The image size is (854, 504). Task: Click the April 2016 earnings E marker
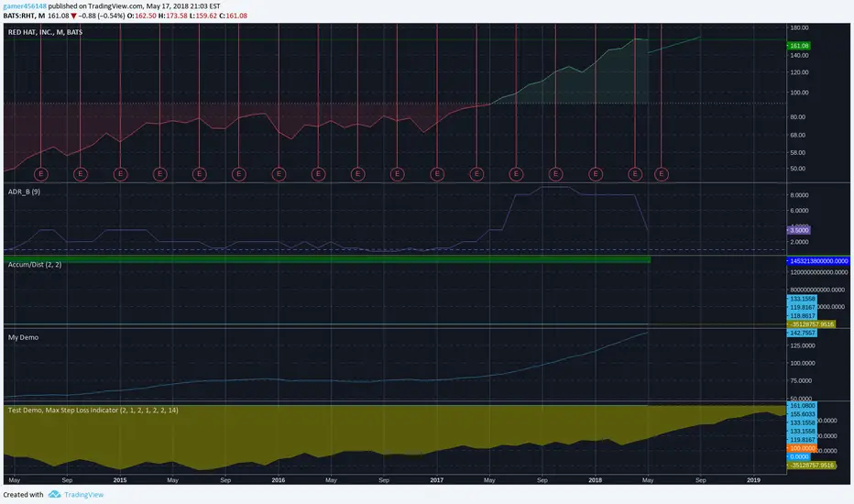point(318,174)
